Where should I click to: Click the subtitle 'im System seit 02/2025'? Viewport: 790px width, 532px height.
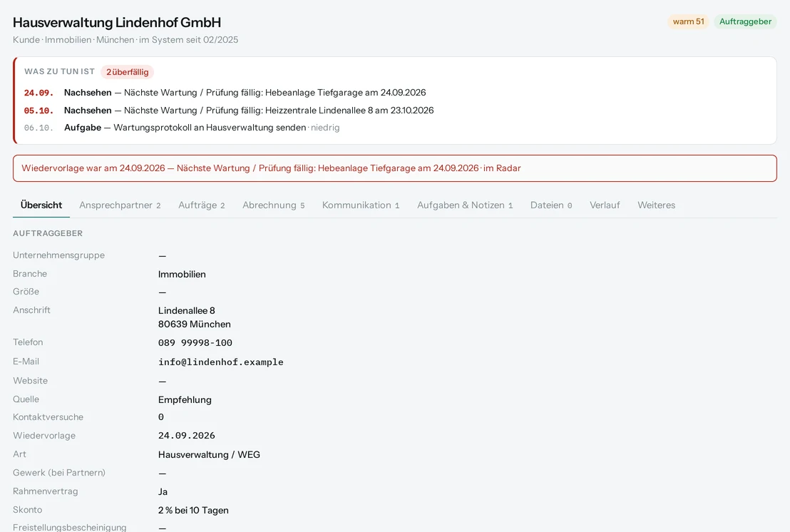[188, 40]
